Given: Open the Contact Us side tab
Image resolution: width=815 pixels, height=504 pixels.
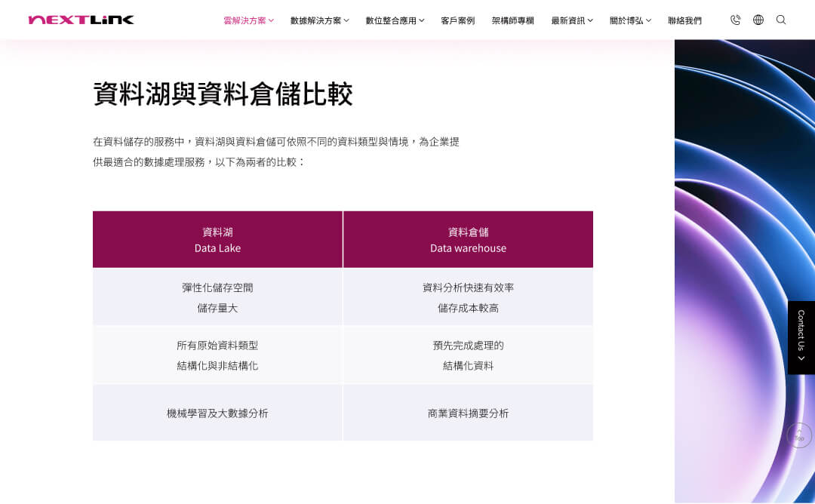Looking at the screenshot, I should tap(801, 337).
